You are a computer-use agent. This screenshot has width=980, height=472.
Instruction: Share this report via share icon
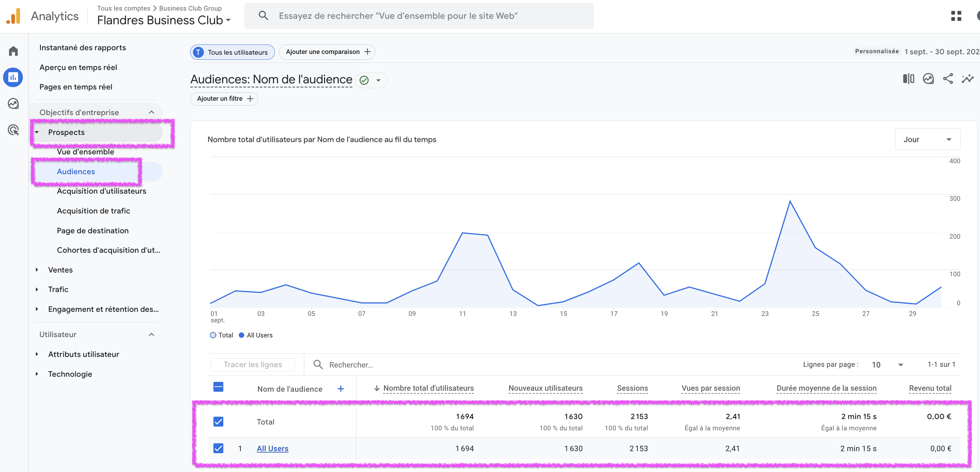pos(948,79)
